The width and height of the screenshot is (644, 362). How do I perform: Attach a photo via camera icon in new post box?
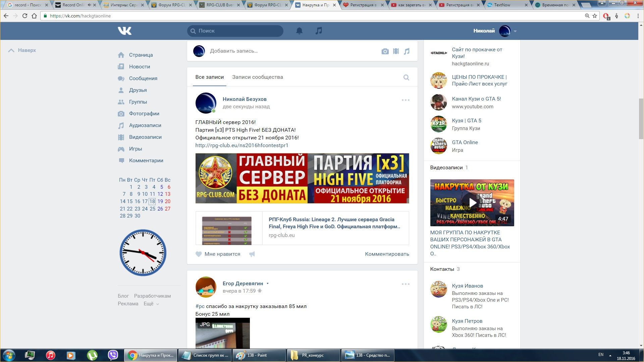(x=385, y=51)
